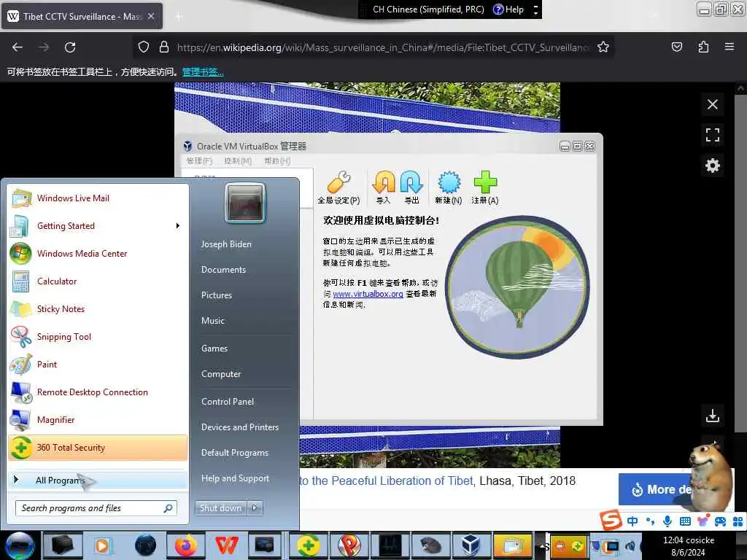Click the New (新建) machine icon in VirtualBox
The image size is (747, 560).
[449, 187]
